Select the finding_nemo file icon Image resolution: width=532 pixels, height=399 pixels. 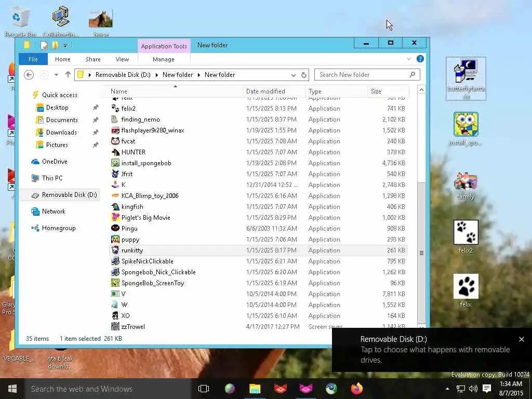coord(115,119)
